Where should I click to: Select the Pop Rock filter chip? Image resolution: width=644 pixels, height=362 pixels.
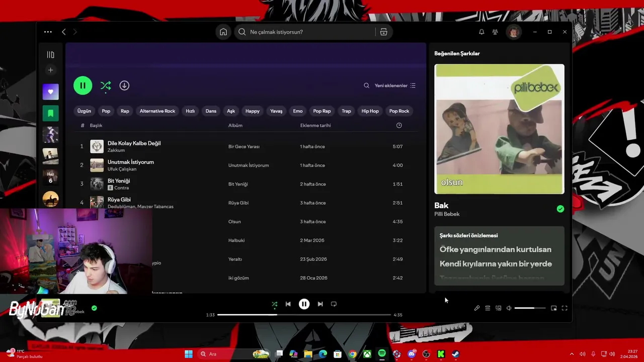tap(399, 111)
